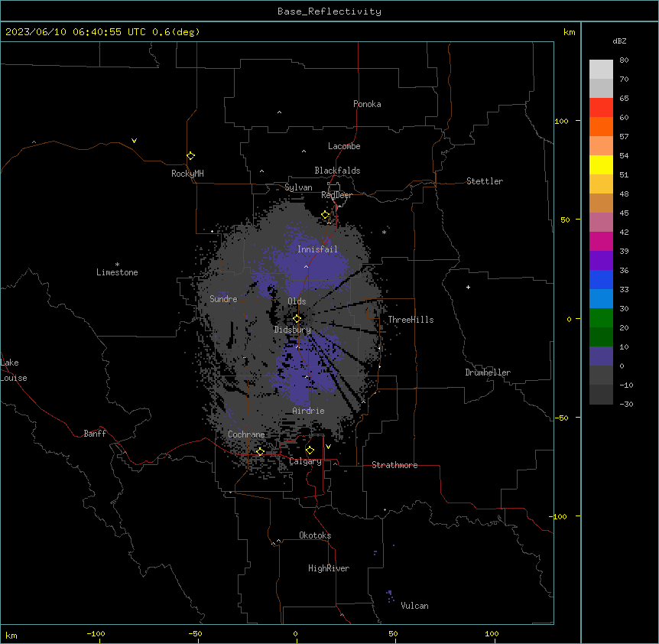Viewport: 659px width, 644px height.
Task: Click the Olds label
Action: tap(297, 301)
